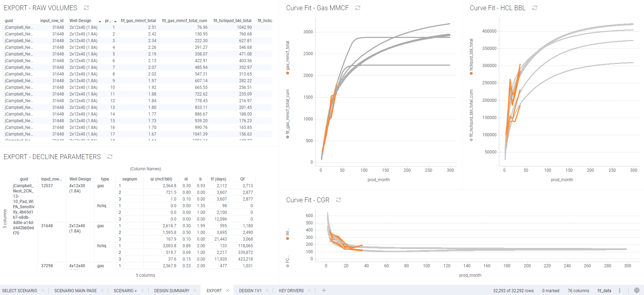Viewport: 644px width, 295px height.
Task: Click the '0 marked' status indicator
Action: [x=550, y=290]
